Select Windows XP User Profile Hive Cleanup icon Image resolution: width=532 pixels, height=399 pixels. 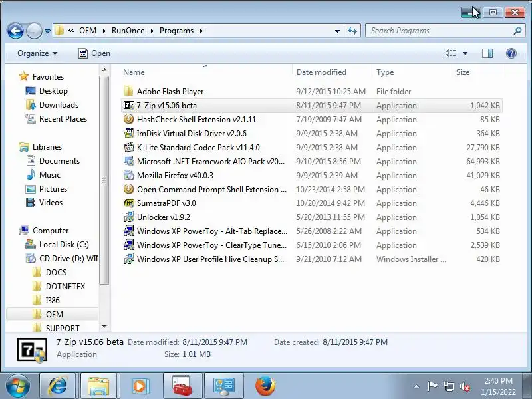click(x=128, y=259)
